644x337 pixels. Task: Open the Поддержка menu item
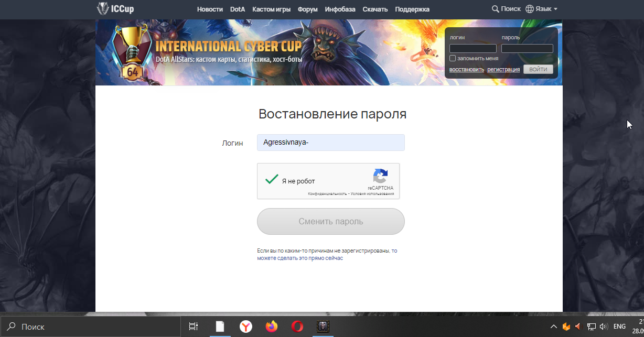point(412,9)
